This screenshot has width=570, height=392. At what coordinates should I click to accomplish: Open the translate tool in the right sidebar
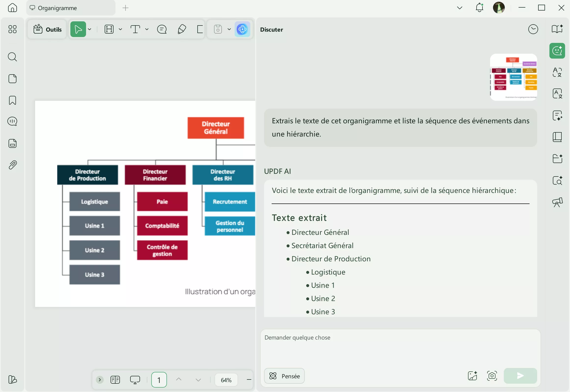click(557, 73)
